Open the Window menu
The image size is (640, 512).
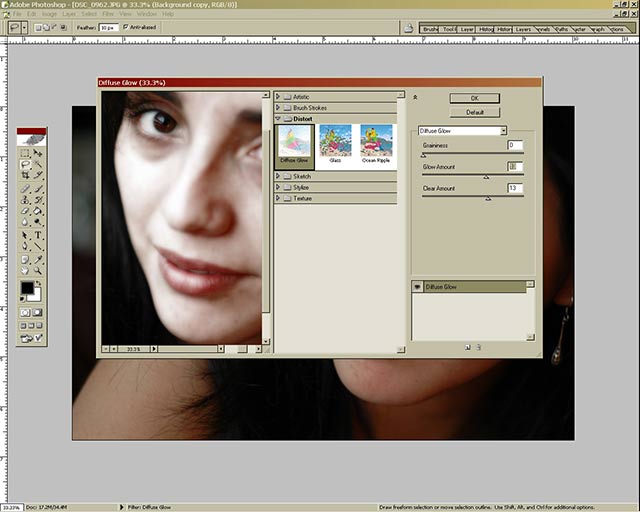tap(146, 14)
